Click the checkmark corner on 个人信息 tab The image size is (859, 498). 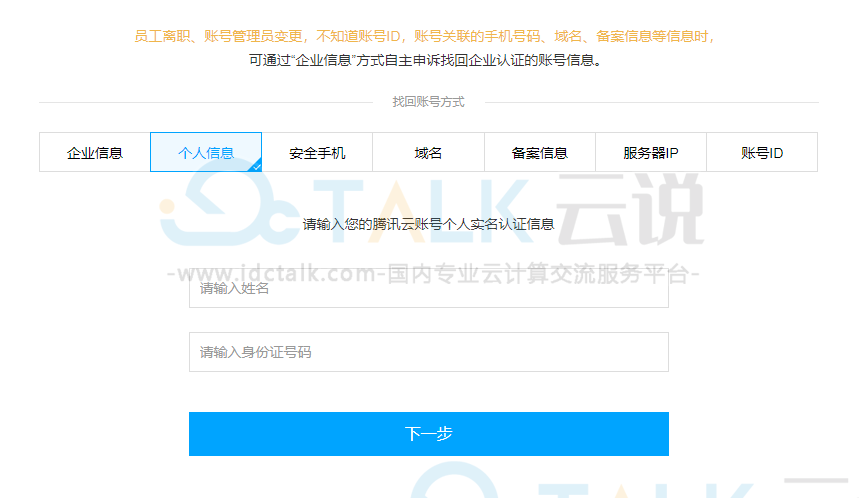[256, 167]
